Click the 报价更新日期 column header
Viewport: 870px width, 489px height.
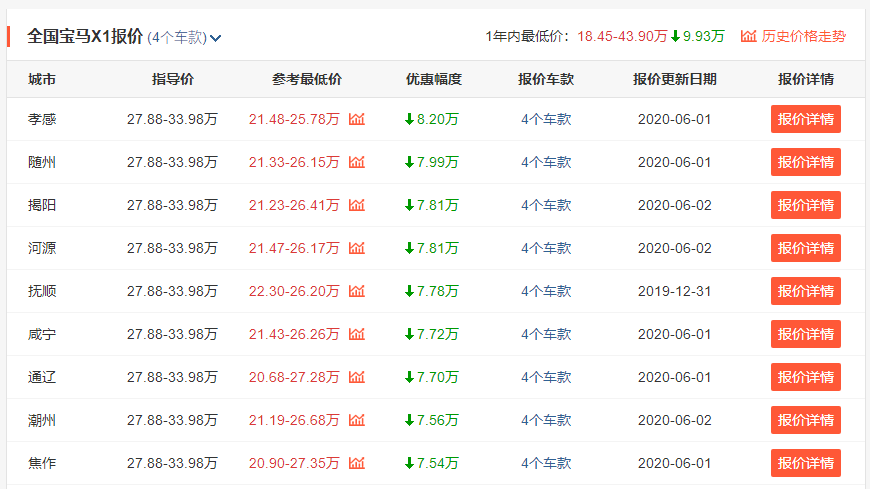[675, 79]
